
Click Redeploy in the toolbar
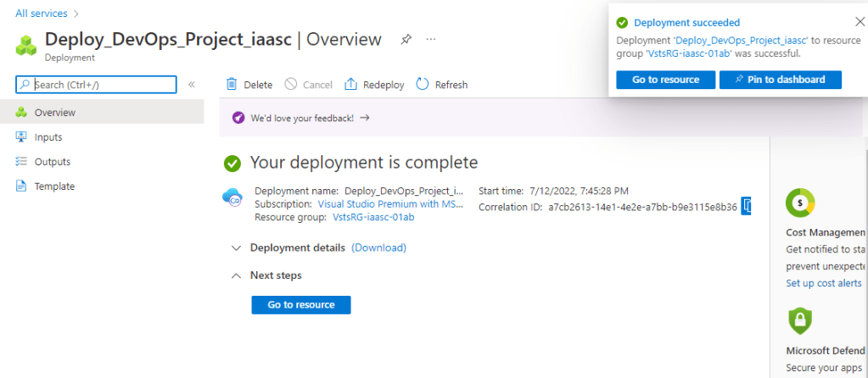pyautogui.click(x=374, y=85)
